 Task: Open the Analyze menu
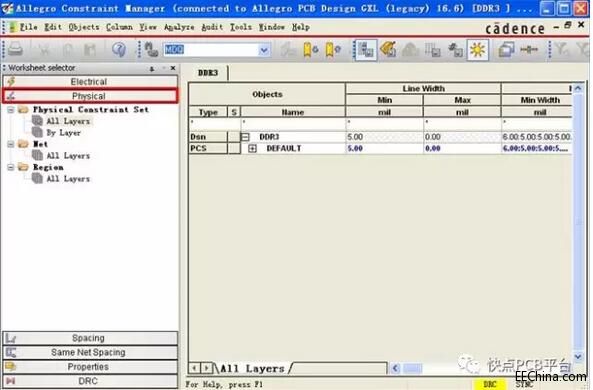(x=179, y=27)
